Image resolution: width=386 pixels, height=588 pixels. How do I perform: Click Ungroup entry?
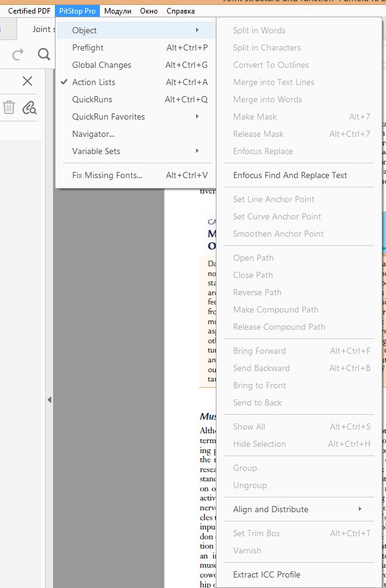(x=299, y=485)
